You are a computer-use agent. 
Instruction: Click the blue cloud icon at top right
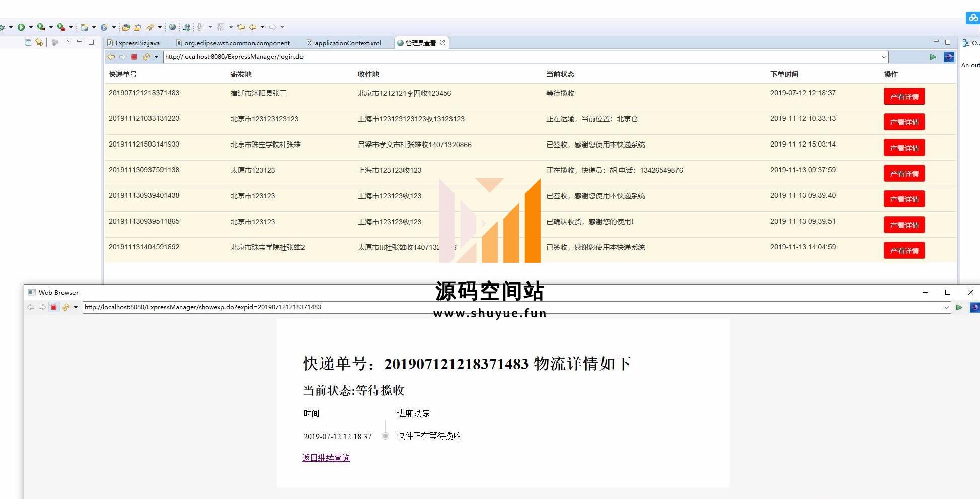(973, 18)
